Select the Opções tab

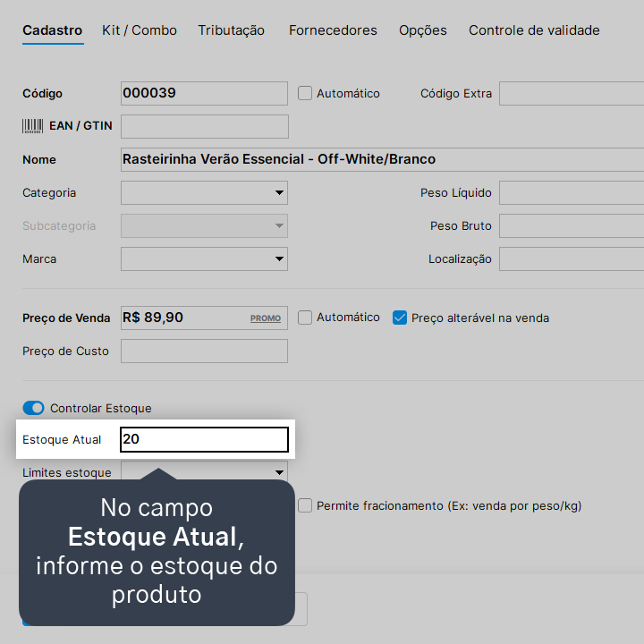422,30
